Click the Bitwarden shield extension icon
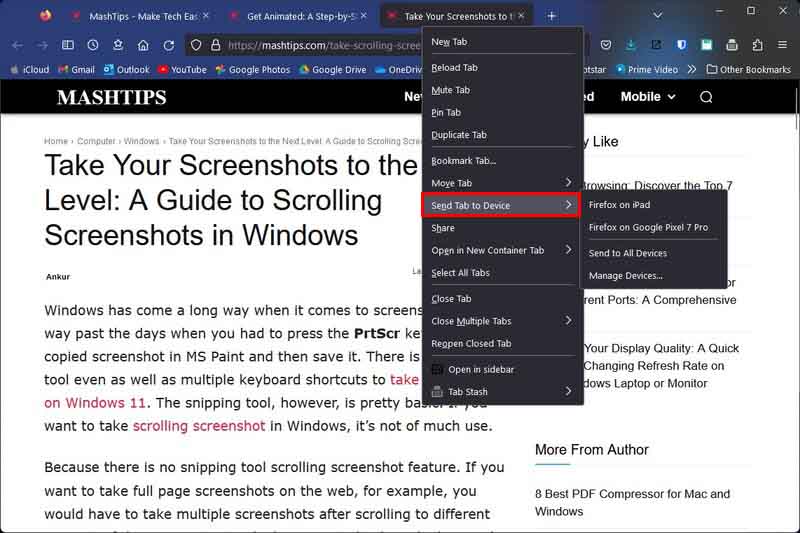 point(681,45)
